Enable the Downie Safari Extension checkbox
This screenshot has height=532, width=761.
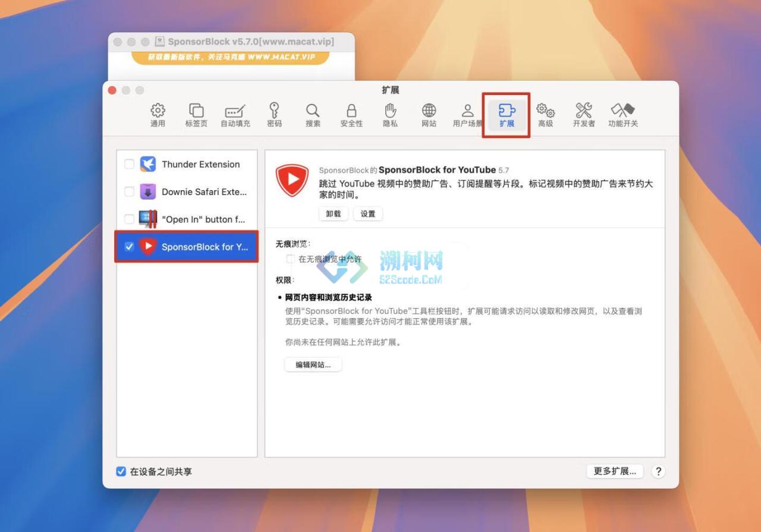point(129,191)
